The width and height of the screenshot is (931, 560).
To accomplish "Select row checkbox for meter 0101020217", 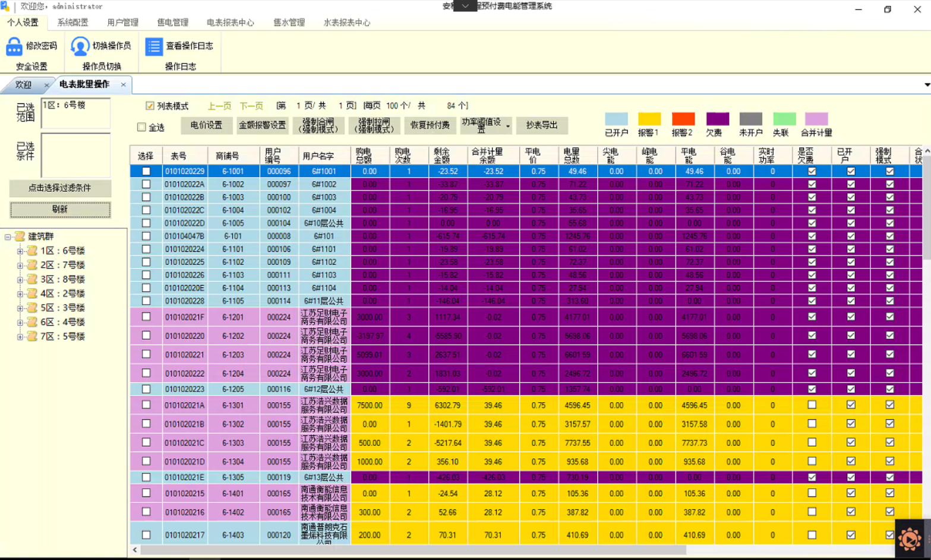I will (x=146, y=534).
